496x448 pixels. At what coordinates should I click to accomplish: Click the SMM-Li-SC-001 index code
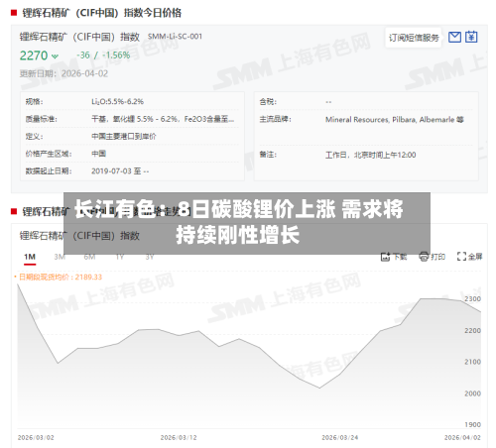[x=175, y=37]
